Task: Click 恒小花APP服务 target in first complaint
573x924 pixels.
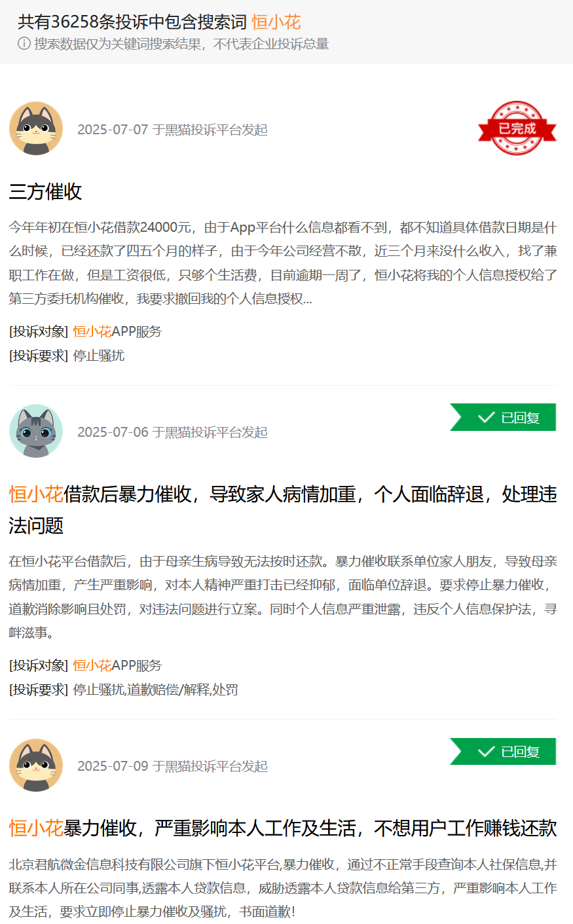Action: pyautogui.click(x=117, y=331)
